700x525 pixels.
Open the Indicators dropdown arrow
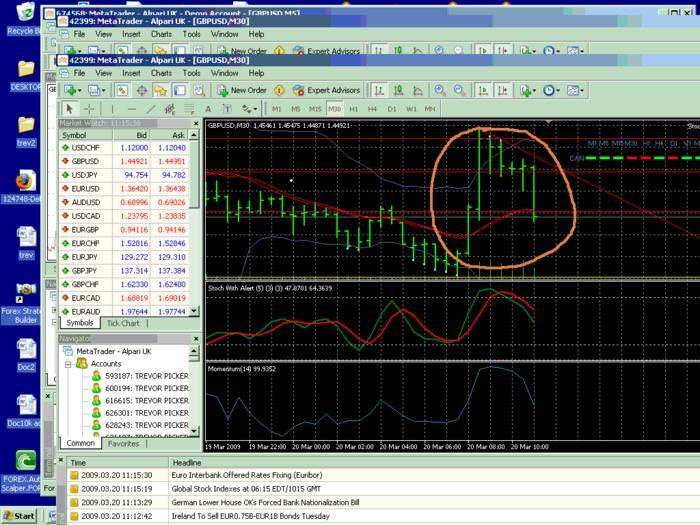click(534, 91)
